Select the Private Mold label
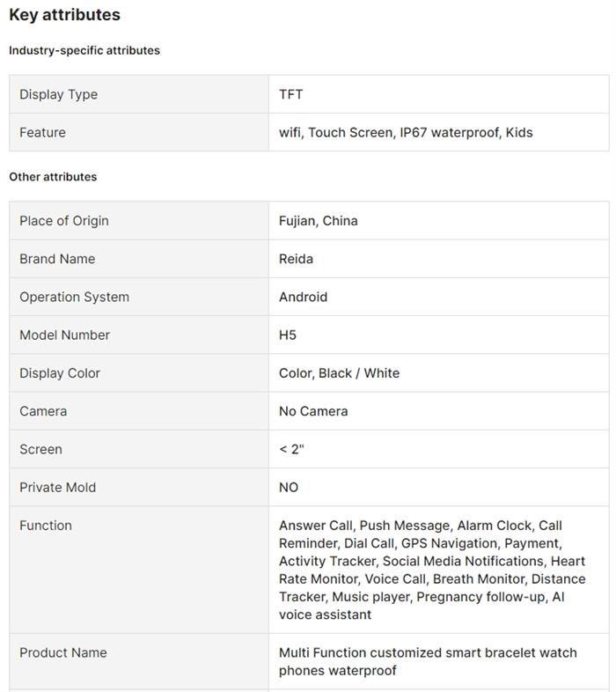Viewport: 616px width, 692px height. pos(57,487)
